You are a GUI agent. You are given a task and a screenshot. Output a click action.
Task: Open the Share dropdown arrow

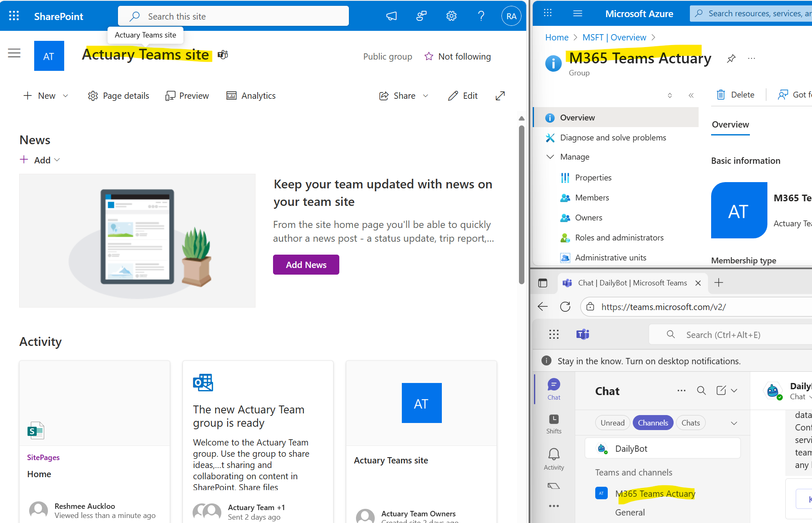pos(426,96)
